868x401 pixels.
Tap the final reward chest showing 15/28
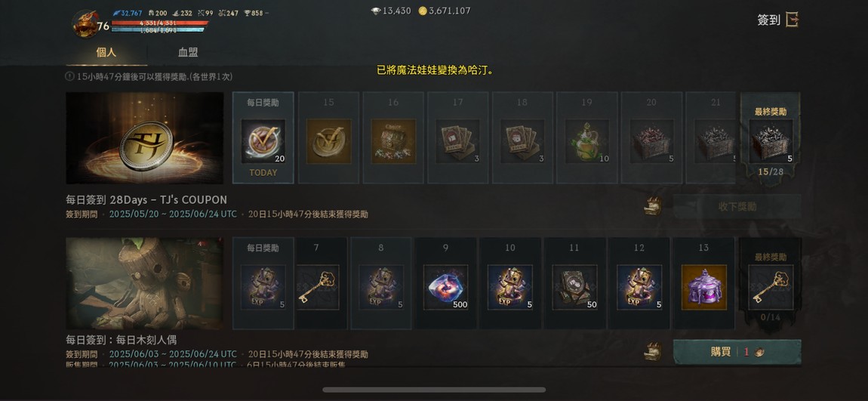pyautogui.click(x=771, y=141)
